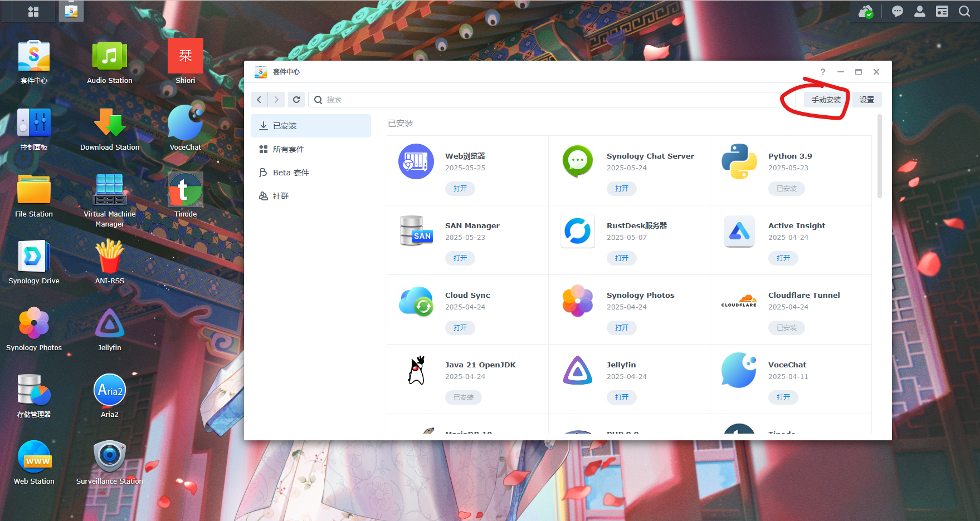Click the RustDesk服务器 package title
980x521 pixels.
coord(637,225)
